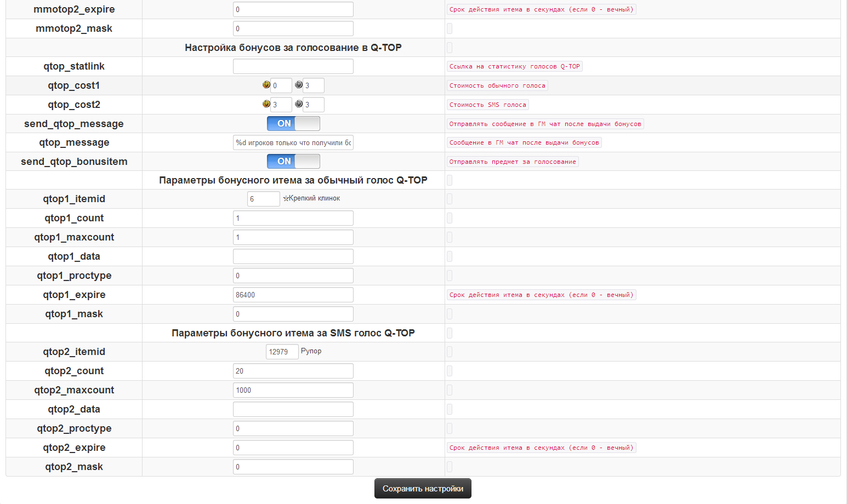Click the silver coin icon in qtop_cost2 row
847x504 pixels.
[298, 104]
